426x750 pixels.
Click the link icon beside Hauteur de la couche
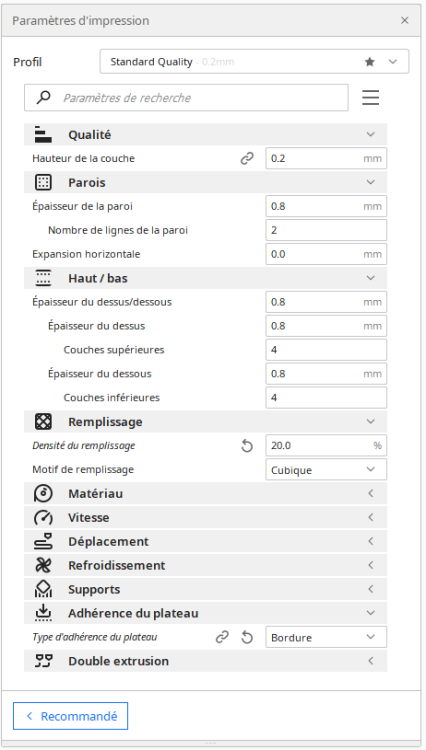click(247, 158)
